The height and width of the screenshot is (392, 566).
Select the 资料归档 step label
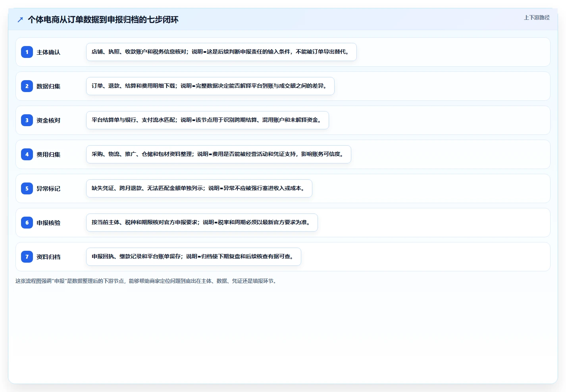click(48, 257)
